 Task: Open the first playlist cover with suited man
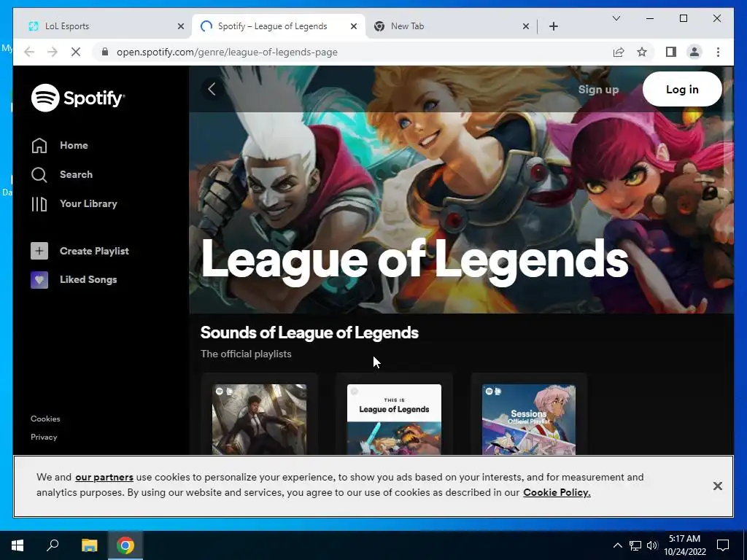click(259, 419)
